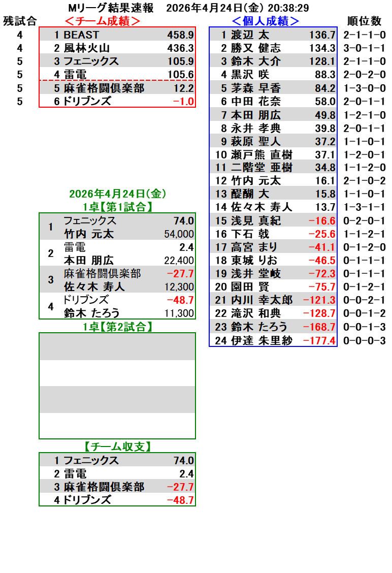Click the -121.3 individual score
This screenshot has height=573, width=392.
(x=319, y=300)
